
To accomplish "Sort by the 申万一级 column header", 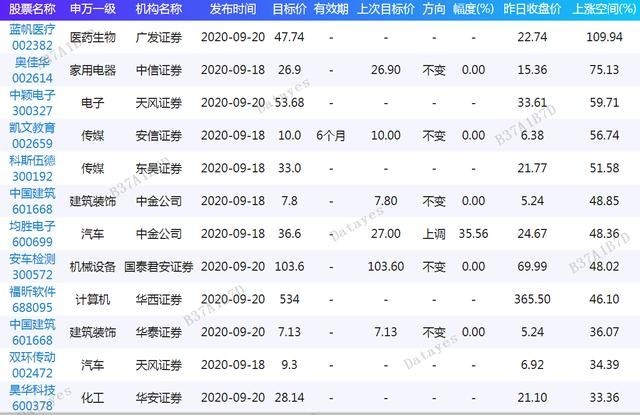I will click(92, 9).
